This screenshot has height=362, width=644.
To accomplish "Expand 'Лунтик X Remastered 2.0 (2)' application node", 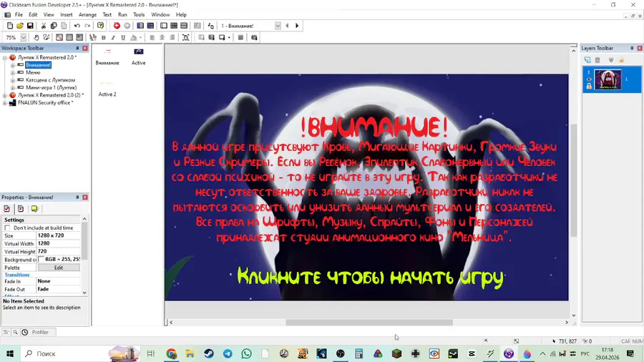I will pos(5,95).
